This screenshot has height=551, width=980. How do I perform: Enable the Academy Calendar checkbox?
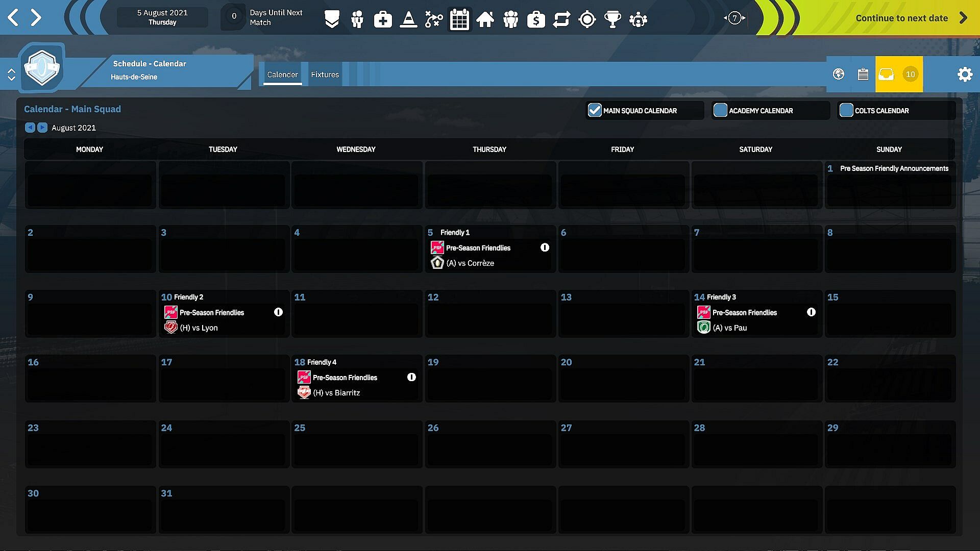720,110
